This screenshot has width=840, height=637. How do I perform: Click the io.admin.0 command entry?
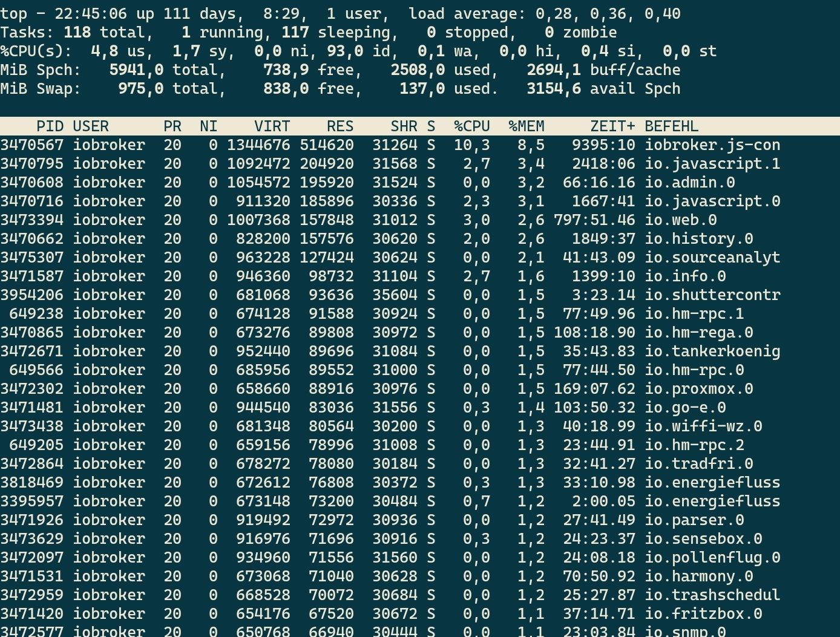[690, 183]
